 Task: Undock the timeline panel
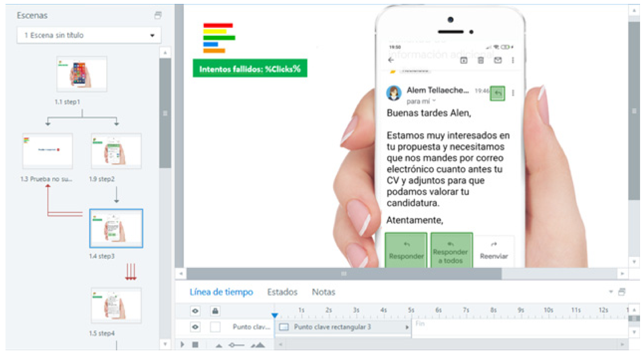pos(622,292)
